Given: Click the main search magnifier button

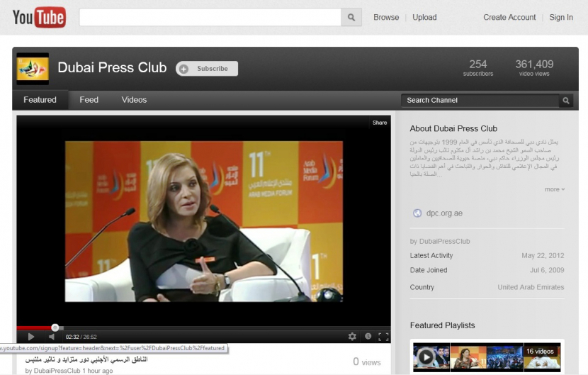Looking at the screenshot, I should [351, 17].
